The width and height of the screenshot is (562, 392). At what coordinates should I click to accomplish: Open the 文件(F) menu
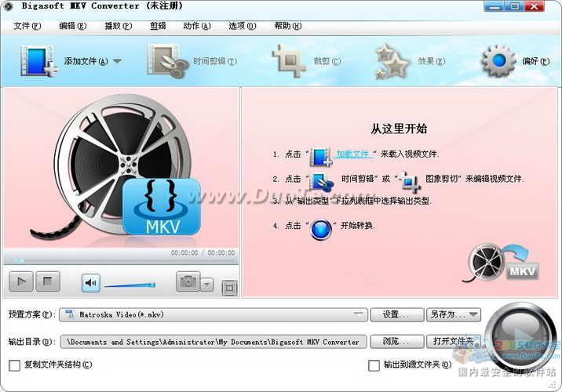27,26
